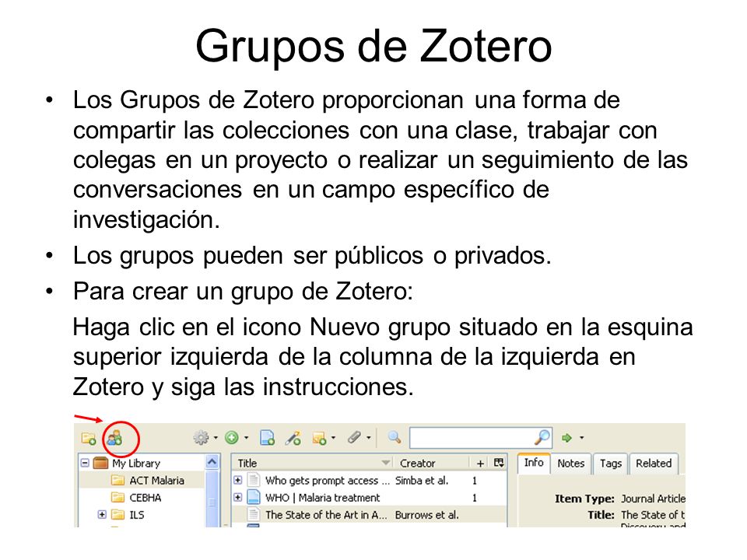Open the Actions gear menu
The width and height of the screenshot is (747, 560).
pos(201,438)
